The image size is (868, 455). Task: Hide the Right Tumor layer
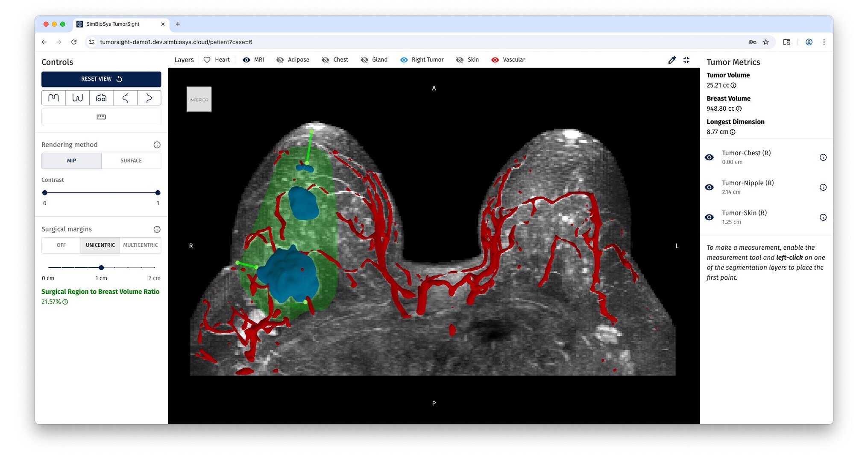(404, 60)
